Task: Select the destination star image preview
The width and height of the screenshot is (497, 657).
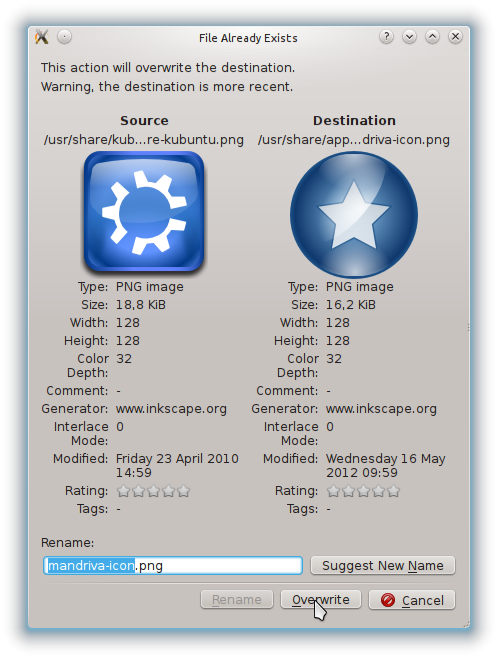Action: pos(354,214)
